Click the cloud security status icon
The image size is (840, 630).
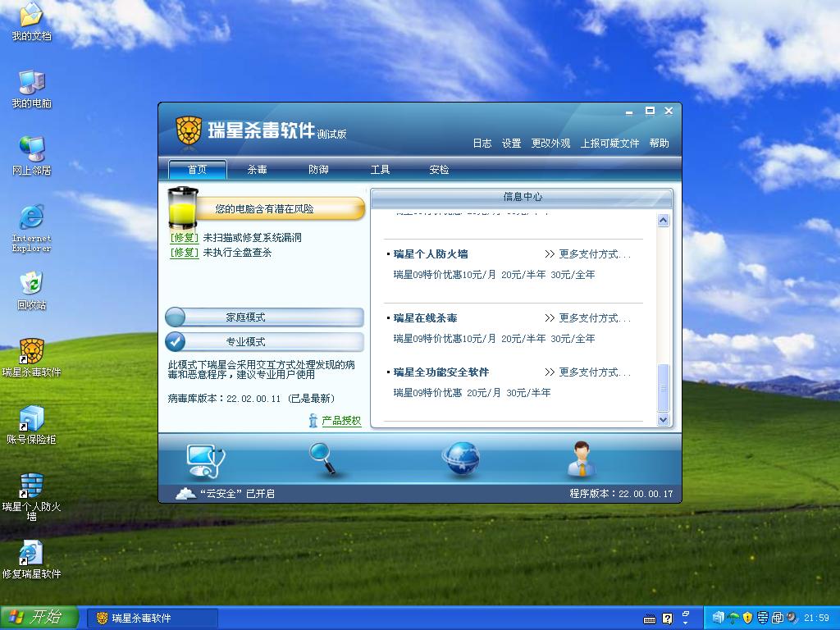185,493
